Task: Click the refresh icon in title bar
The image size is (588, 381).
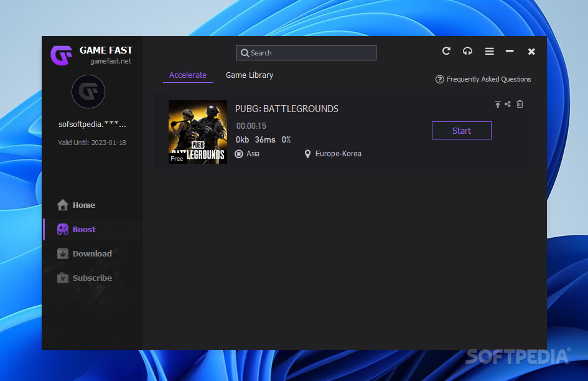Action: click(446, 51)
